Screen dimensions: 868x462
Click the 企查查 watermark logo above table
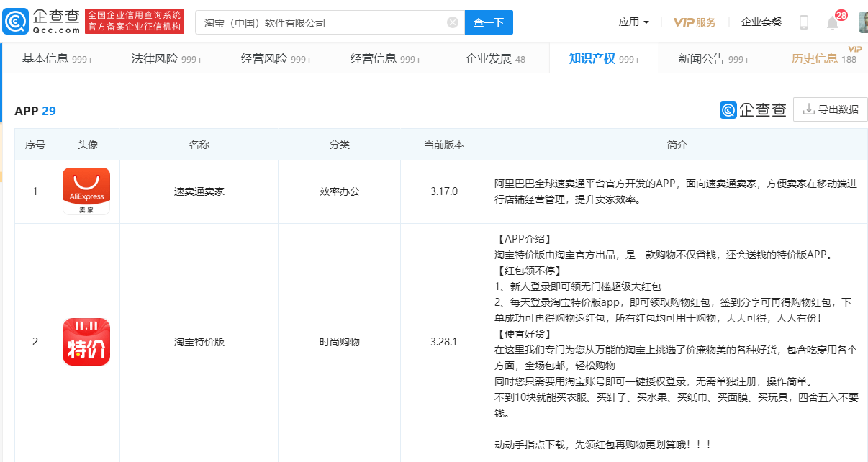[753, 109]
